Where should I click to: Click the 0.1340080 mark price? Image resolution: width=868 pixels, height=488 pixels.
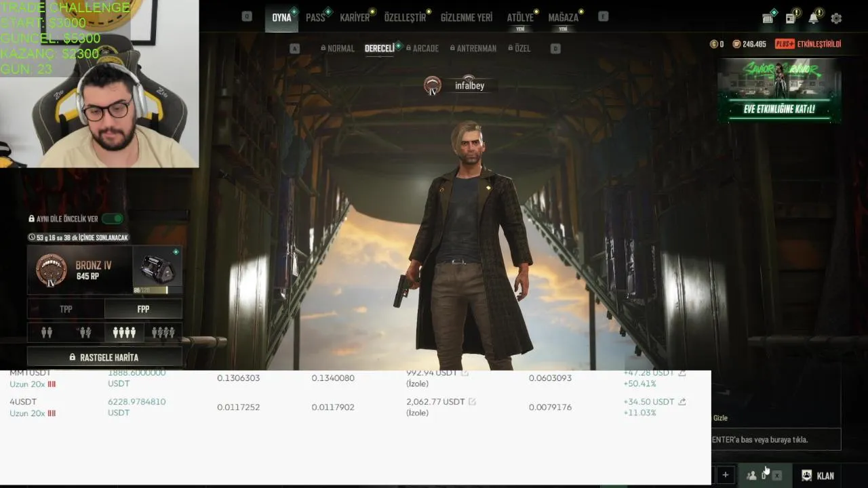[x=333, y=378]
